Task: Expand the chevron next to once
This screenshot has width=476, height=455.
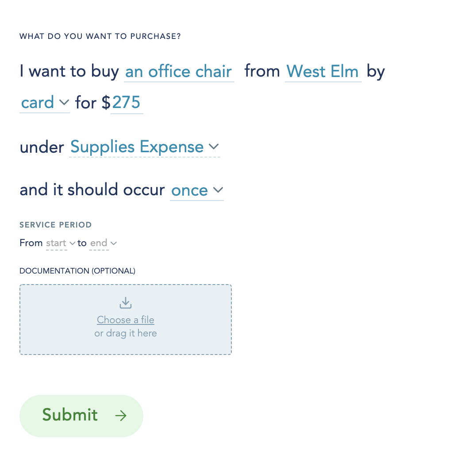Action: [x=218, y=190]
